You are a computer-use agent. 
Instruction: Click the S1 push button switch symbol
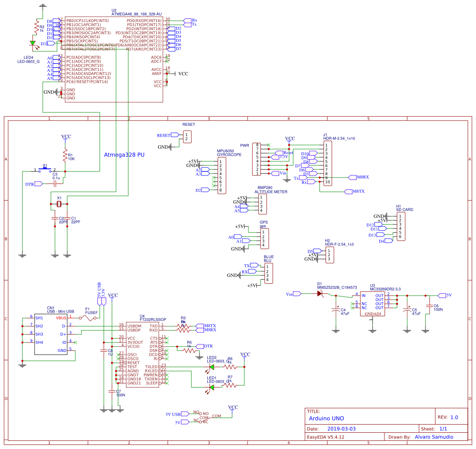point(45,169)
